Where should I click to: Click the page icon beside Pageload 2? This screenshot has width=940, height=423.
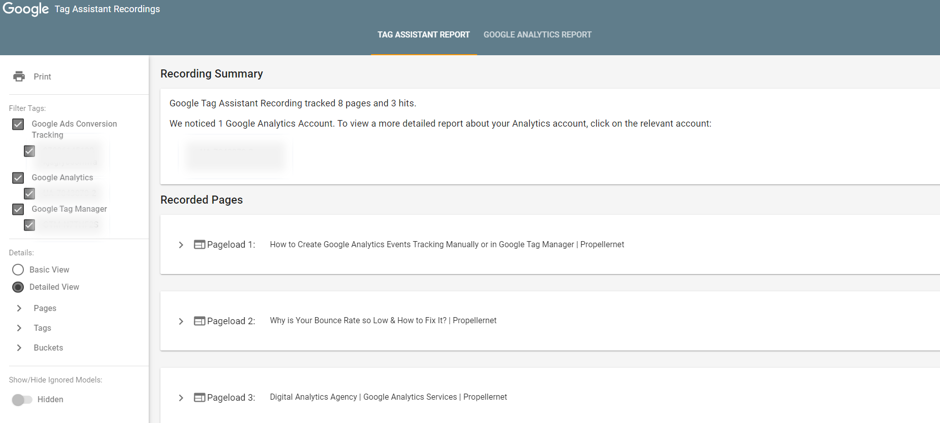tap(200, 321)
